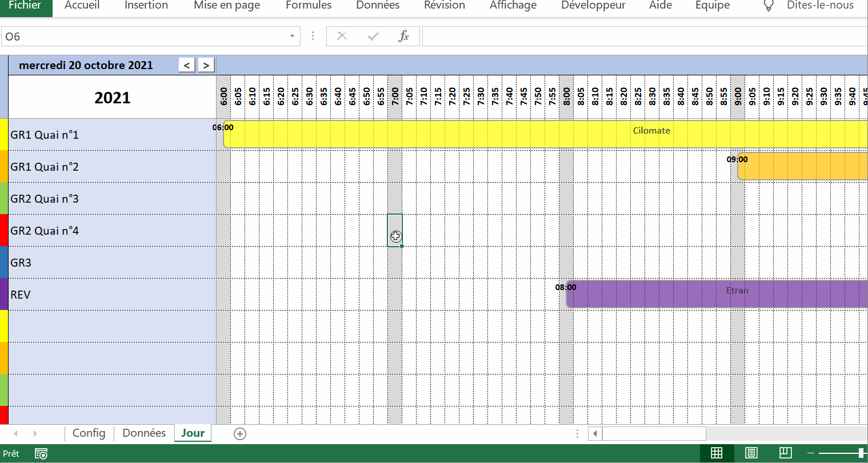Select the Jour sheet tab
868x463 pixels.
point(193,433)
